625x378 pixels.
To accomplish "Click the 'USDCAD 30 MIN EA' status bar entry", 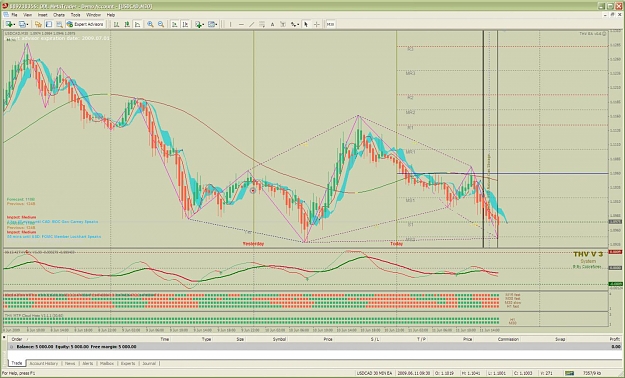I will [374, 373].
